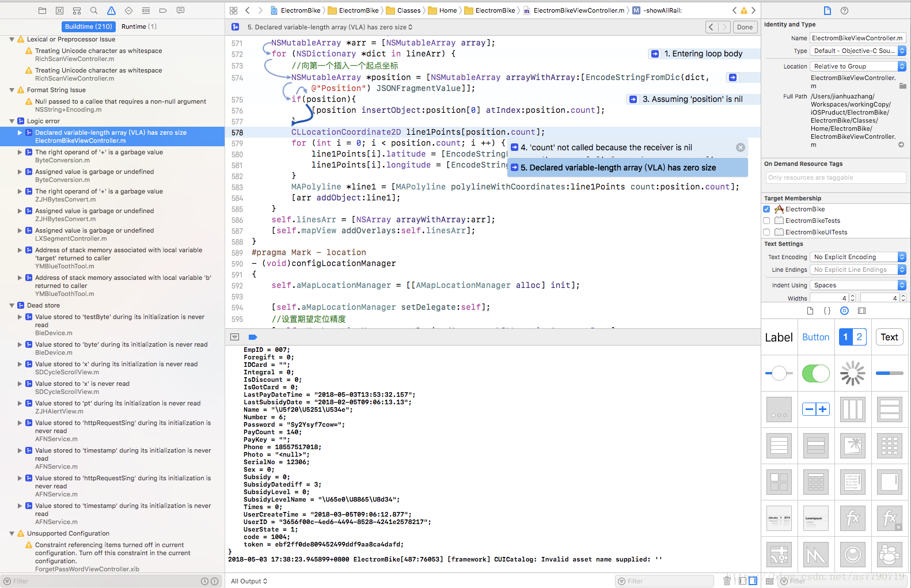Toggle errors-only filter in navigator
This screenshot has height=588, width=911.
pyautogui.click(x=215, y=581)
